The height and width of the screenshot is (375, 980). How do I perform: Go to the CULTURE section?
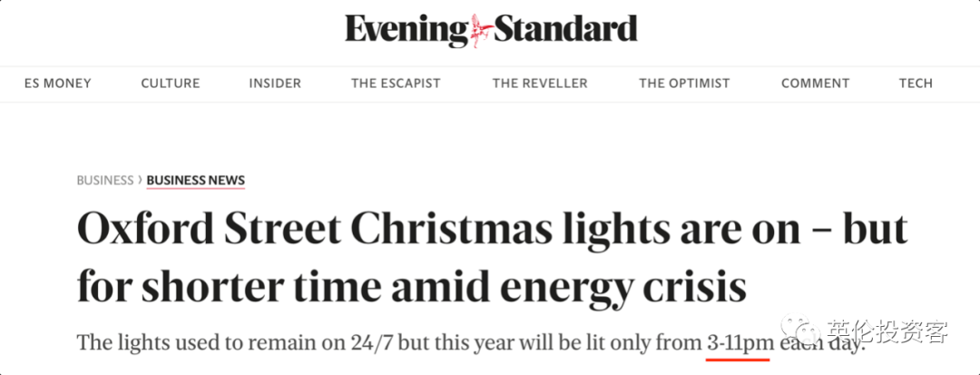(171, 84)
